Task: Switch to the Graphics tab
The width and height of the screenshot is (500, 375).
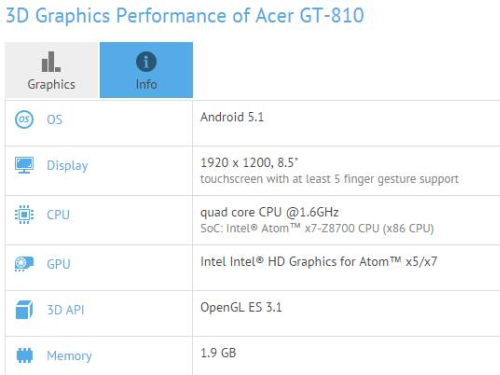Action: coord(52,70)
